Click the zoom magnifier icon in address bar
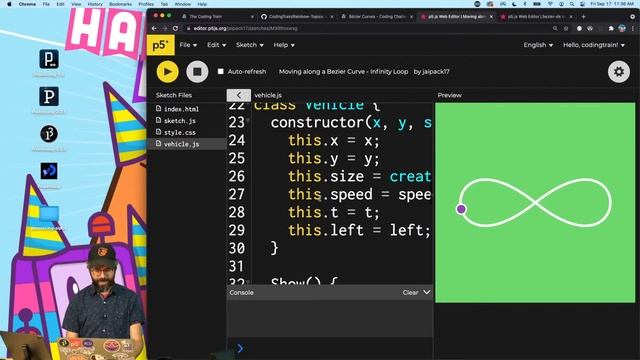This screenshot has height=360, width=640. coord(555,29)
